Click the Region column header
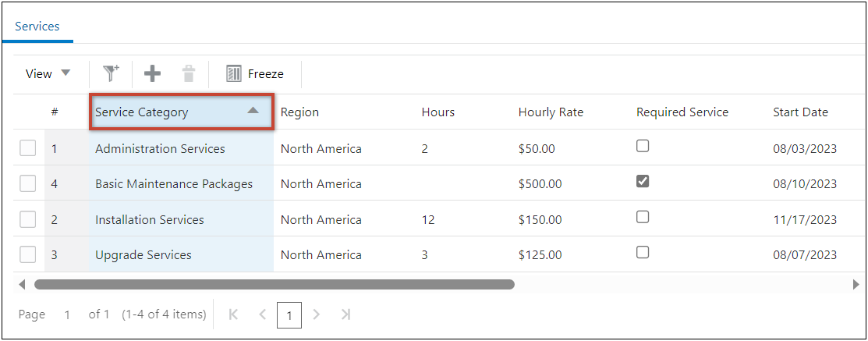 (x=300, y=112)
